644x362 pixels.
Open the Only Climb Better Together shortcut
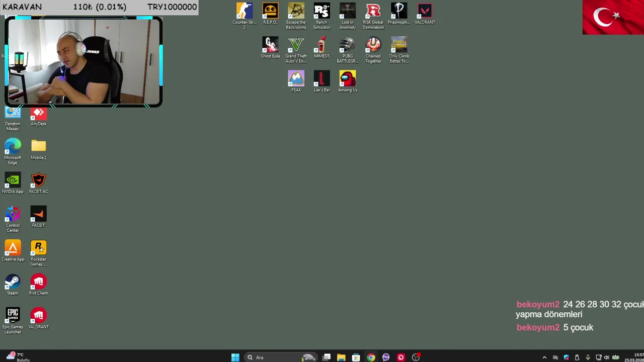[399, 50]
